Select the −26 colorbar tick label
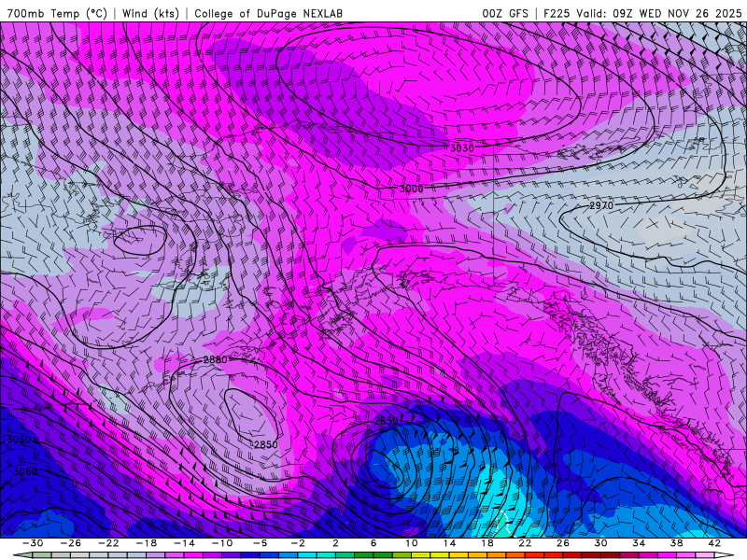This screenshot has height=560, width=747. 71,543
